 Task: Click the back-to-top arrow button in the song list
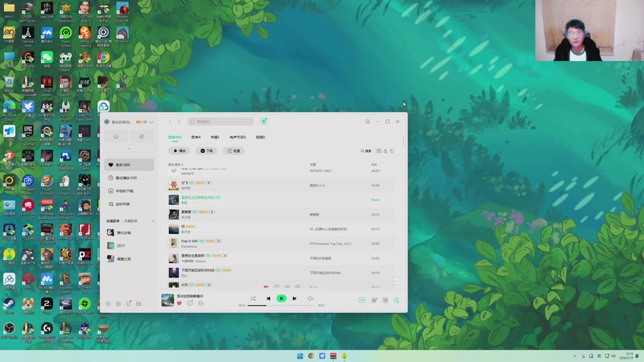[396, 281]
